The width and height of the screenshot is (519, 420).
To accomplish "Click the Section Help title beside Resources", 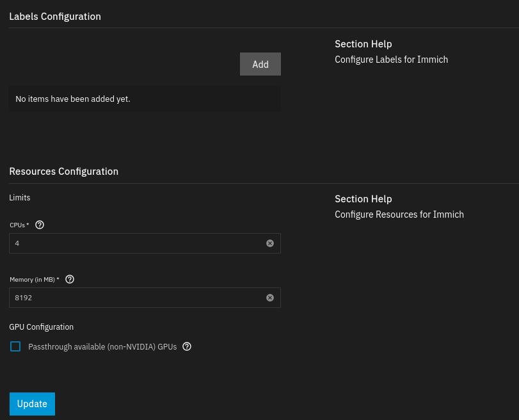I will tap(363, 199).
